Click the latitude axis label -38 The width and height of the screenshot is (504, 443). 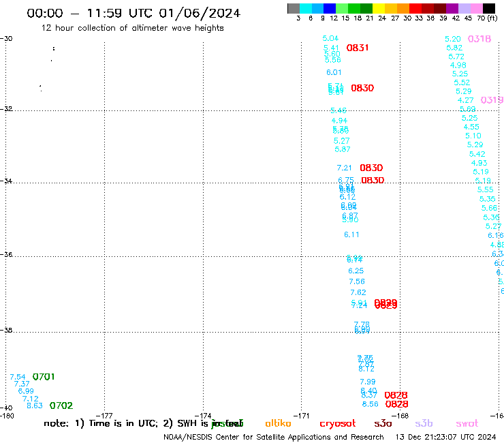click(6, 331)
